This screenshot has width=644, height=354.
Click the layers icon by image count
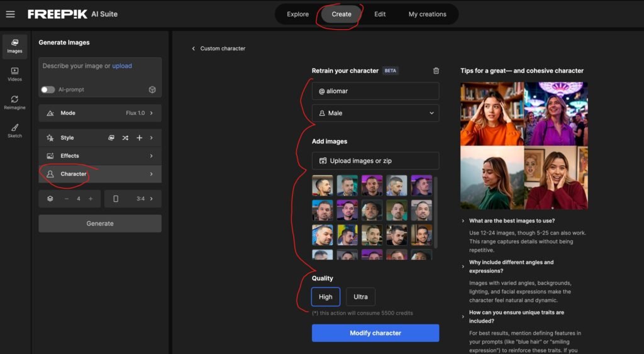(50, 199)
